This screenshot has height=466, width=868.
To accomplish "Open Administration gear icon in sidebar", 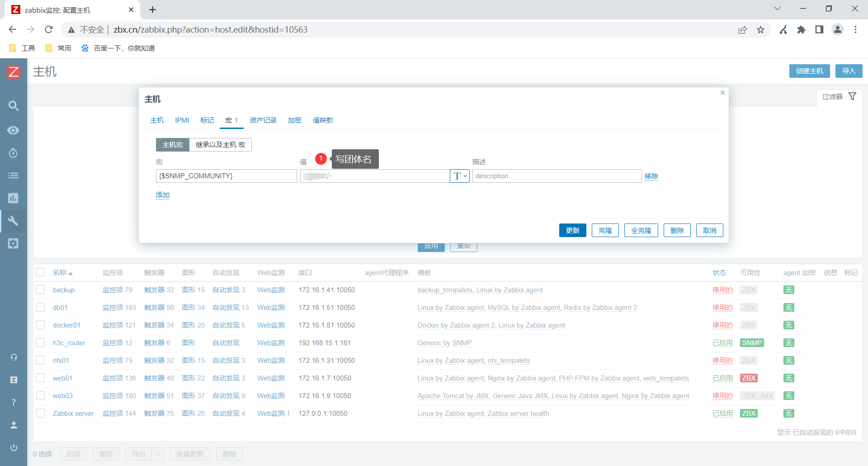I will [x=14, y=243].
